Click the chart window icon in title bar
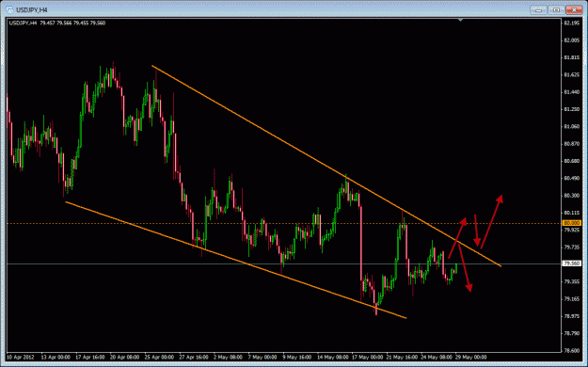This screenshot has height=367, width=588. pyautogui.click(x=9, y=9)
